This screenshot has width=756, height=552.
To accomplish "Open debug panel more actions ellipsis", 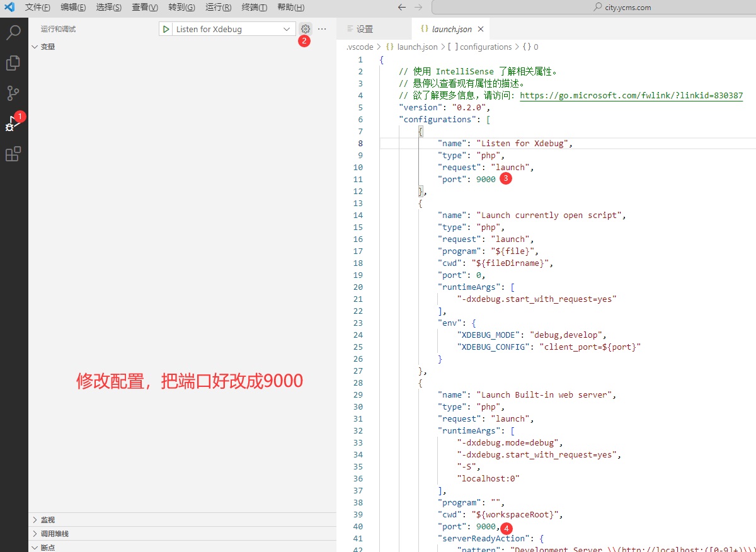I will tap(322, 29).
